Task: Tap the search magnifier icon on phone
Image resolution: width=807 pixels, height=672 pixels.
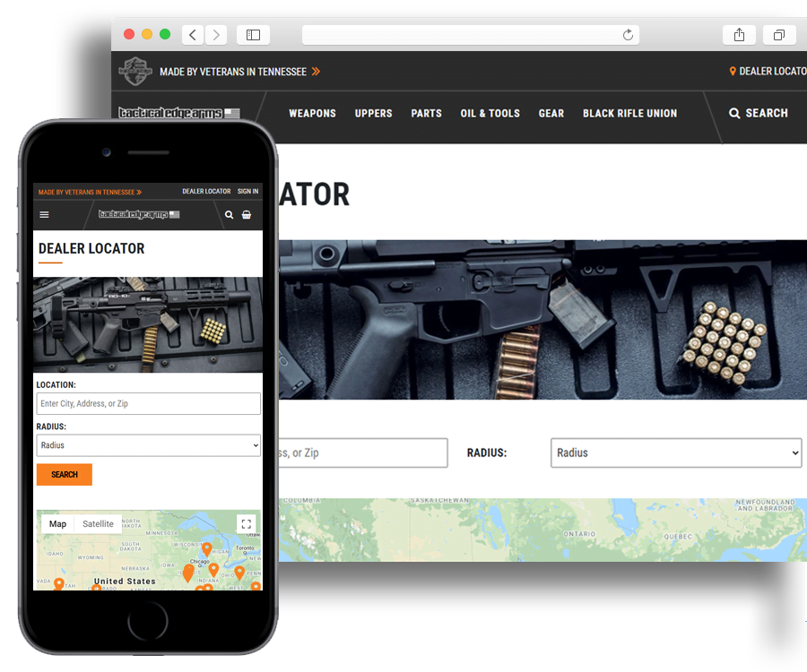Action: coord(229,214)
